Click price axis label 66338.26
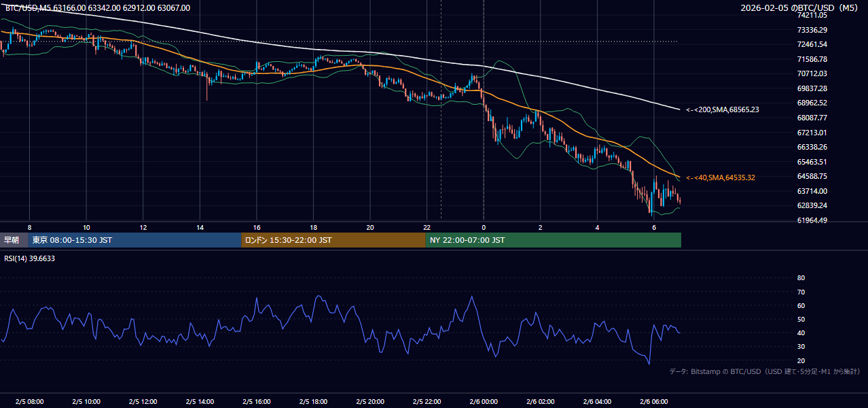The height and width of the screenshot is (408, 868). [x=812, y=147]
